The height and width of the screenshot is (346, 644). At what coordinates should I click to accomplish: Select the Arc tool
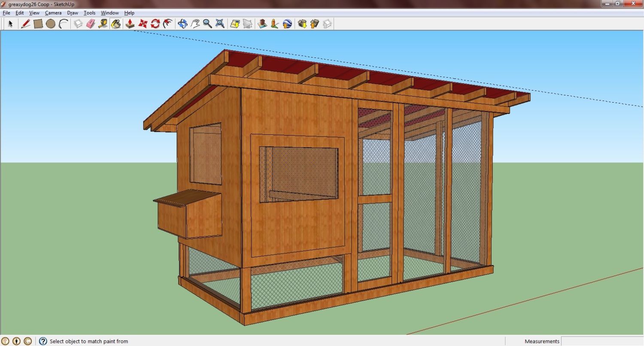coord(64,24)
